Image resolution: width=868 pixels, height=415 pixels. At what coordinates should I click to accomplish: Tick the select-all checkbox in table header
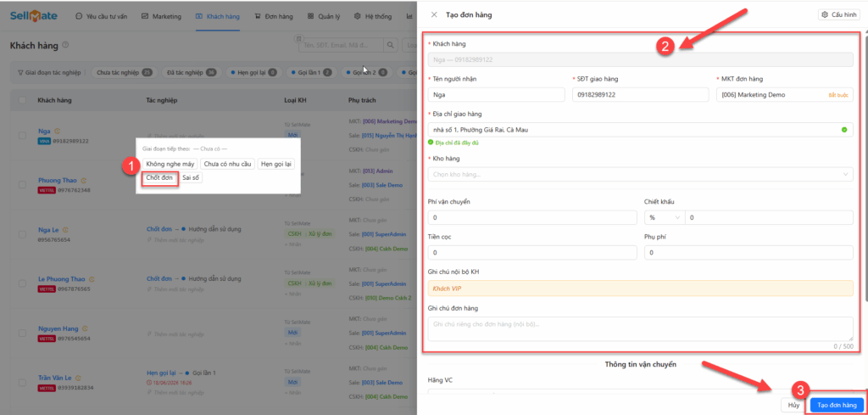(23, 100)
